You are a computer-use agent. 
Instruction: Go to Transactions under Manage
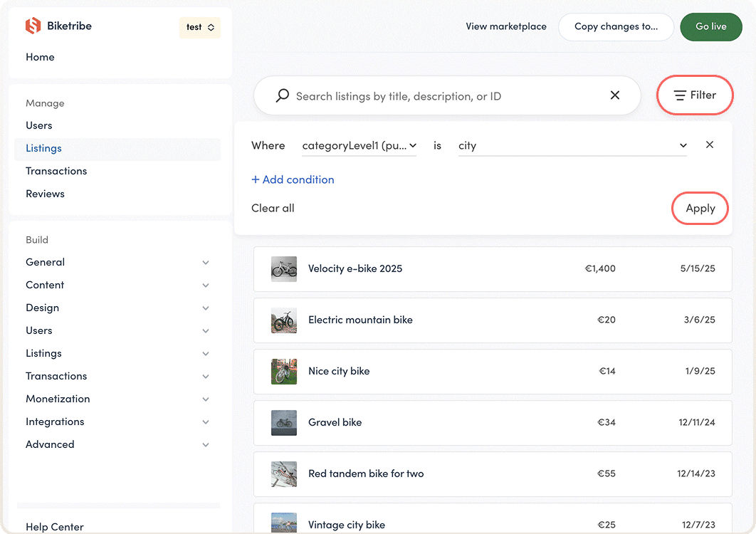point(56,171)
